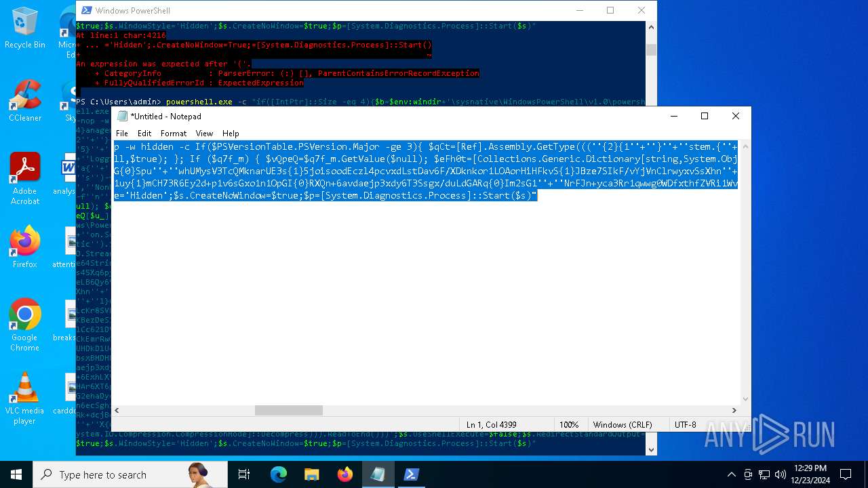Viewport: 868px width, 488px height.
Task: Open Task View on the taskbar
Action: pyautogui.click(x=244, y=474)
